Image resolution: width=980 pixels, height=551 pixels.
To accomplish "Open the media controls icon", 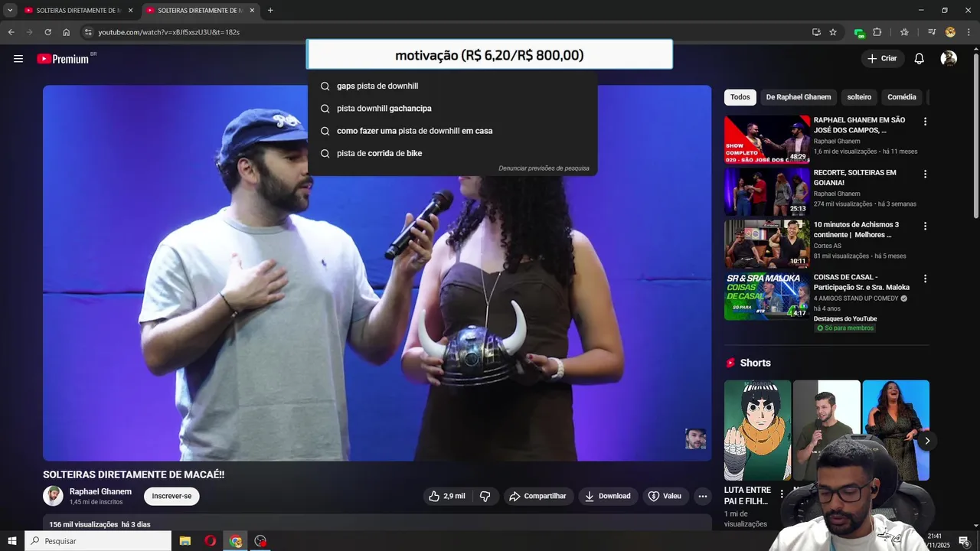I will pos(932,32).
